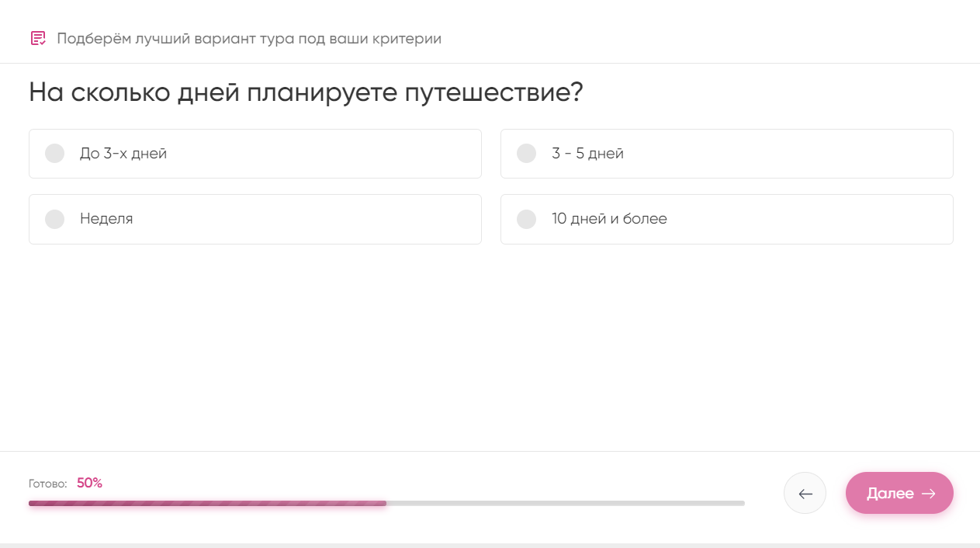
Task: Tick the '10 дней и более' radio circle
Action: (x=527, y=219)
